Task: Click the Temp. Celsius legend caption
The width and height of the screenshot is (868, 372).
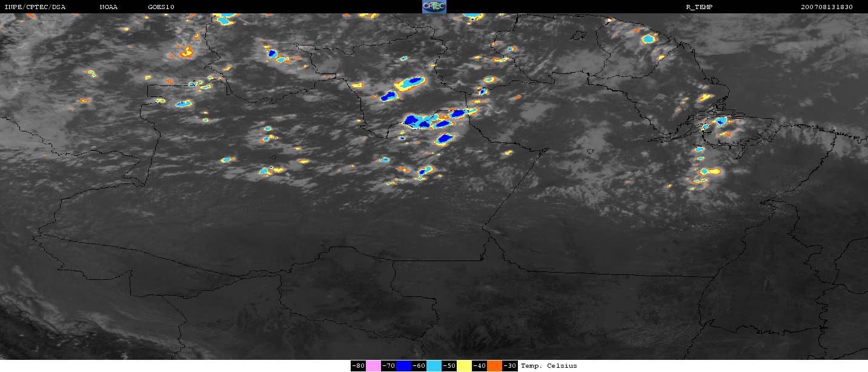Action: tap(549, 366)
